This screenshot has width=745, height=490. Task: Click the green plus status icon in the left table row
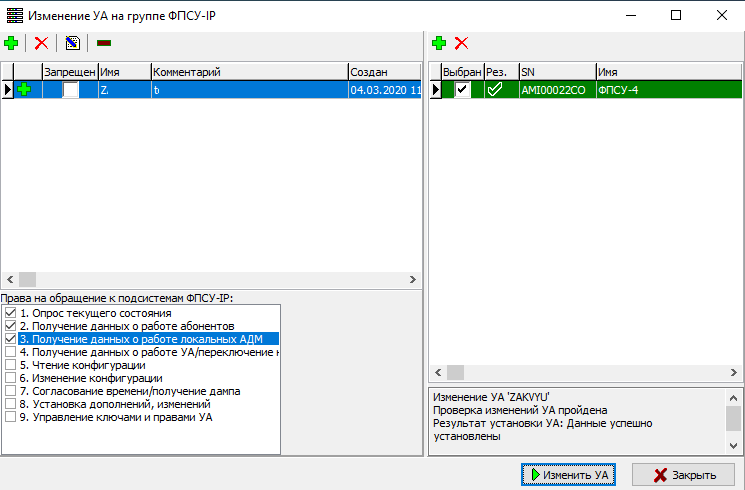(x=25, y=90)
